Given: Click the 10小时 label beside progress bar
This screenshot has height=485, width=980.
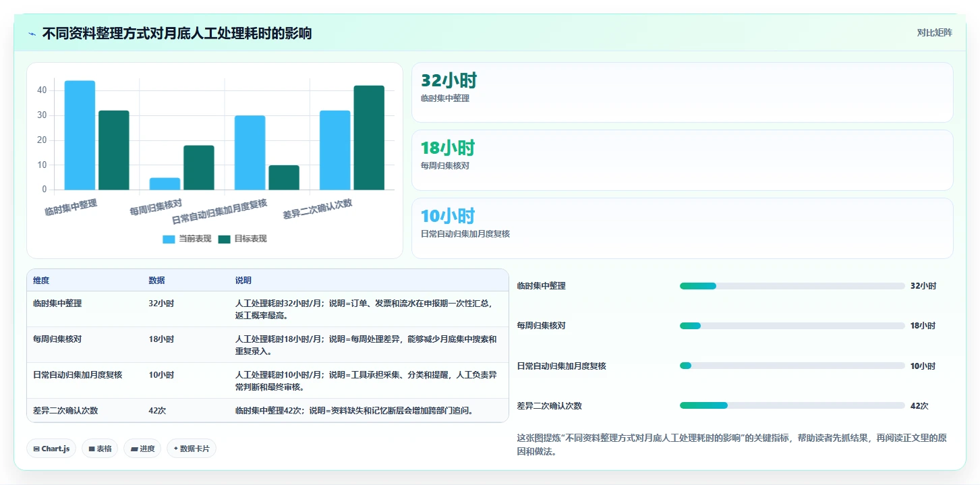Looking at the screenshot, I should coord(923,366).
